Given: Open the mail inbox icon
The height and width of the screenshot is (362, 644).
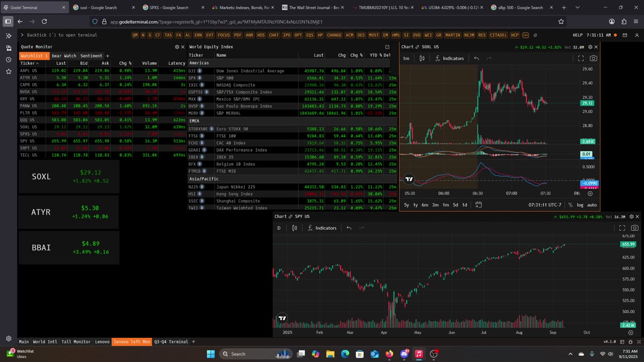Looking at the screenshot, I should point(625,35).
